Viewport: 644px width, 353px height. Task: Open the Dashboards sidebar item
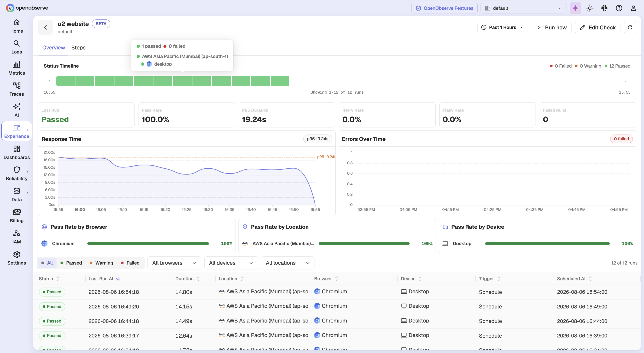coord(16,152)
